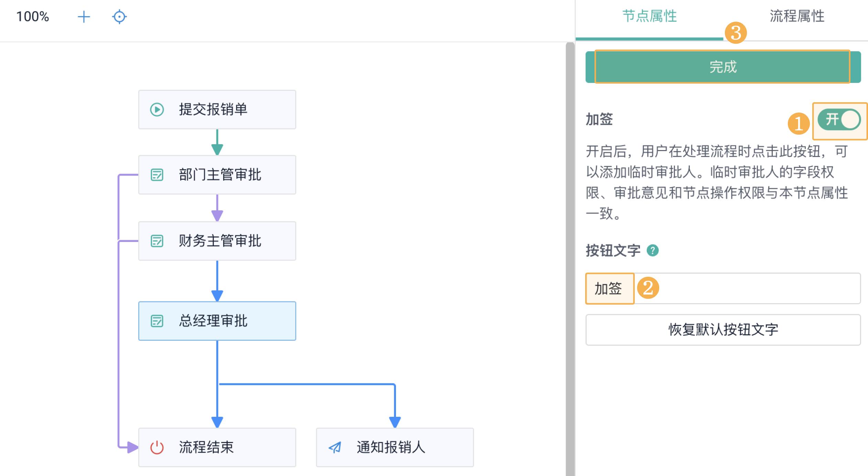Image resolution: width=868 pixels, height=476 pixels.
Task: Click the paper plane icon on 通知报销人 node
Action: (x=335, y=447)
